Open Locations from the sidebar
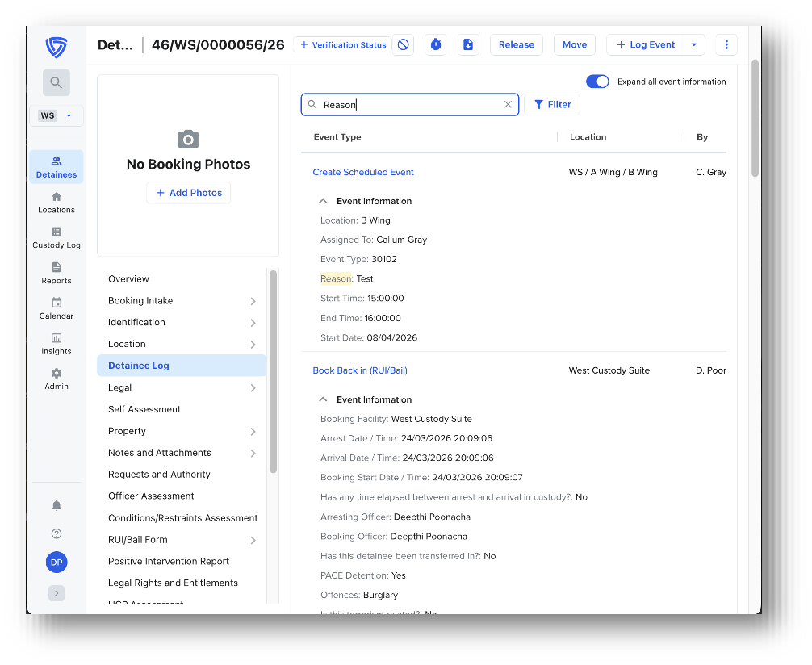The width and height of the screenshot is (812, 665). (x=56, y=203)
